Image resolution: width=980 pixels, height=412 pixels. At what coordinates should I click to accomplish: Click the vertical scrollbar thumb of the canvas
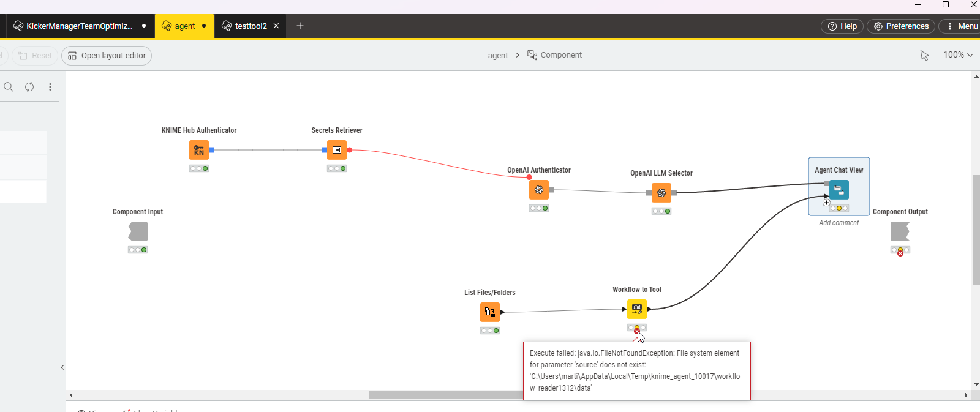(x=976, y=230)
